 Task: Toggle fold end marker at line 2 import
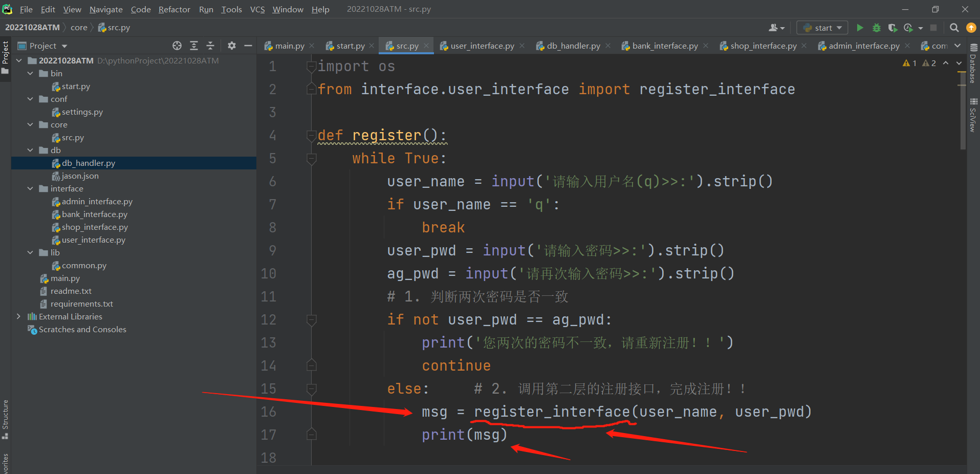[311, 90]
